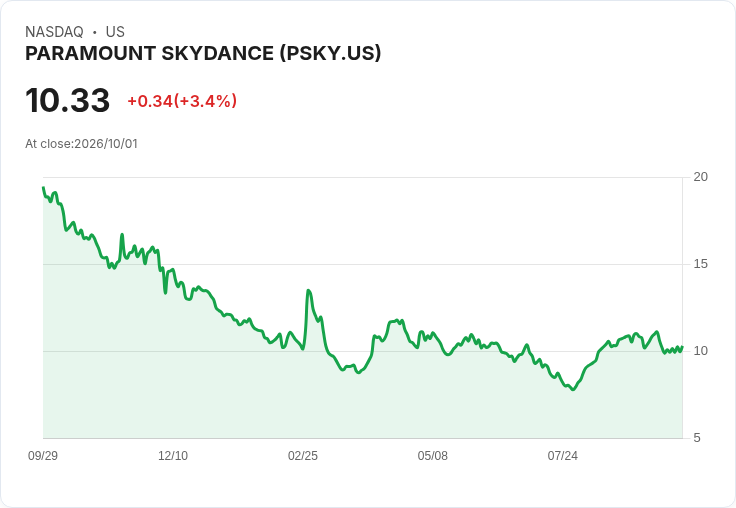
Task: Click the lowest trough on the chart line
Action: [573, 389]
